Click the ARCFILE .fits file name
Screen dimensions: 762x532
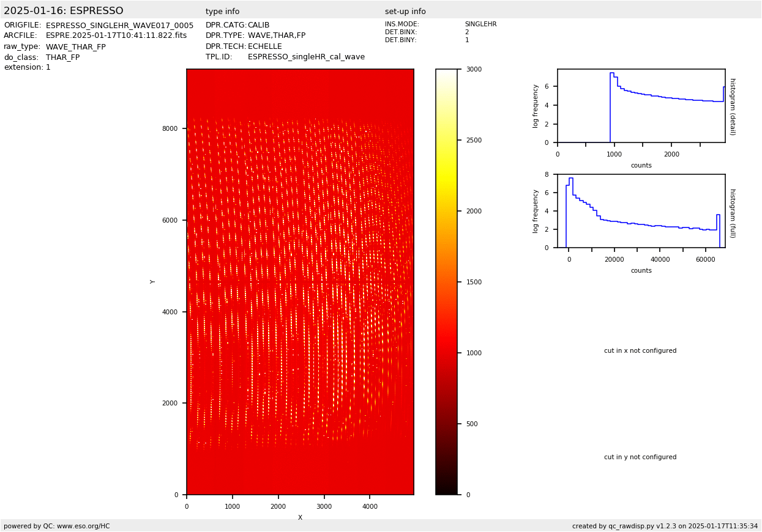[x=116, y=36]
